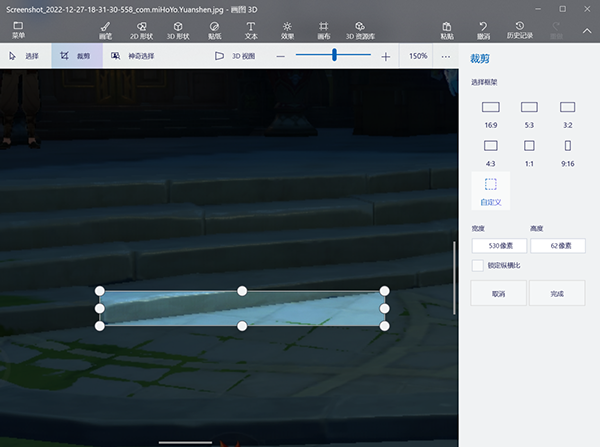Image resolution: width=600 pixels, height=447 pixels.
Task: Open the 效果 effects panel
Action: pyautogui.click(x=287, y=29)
